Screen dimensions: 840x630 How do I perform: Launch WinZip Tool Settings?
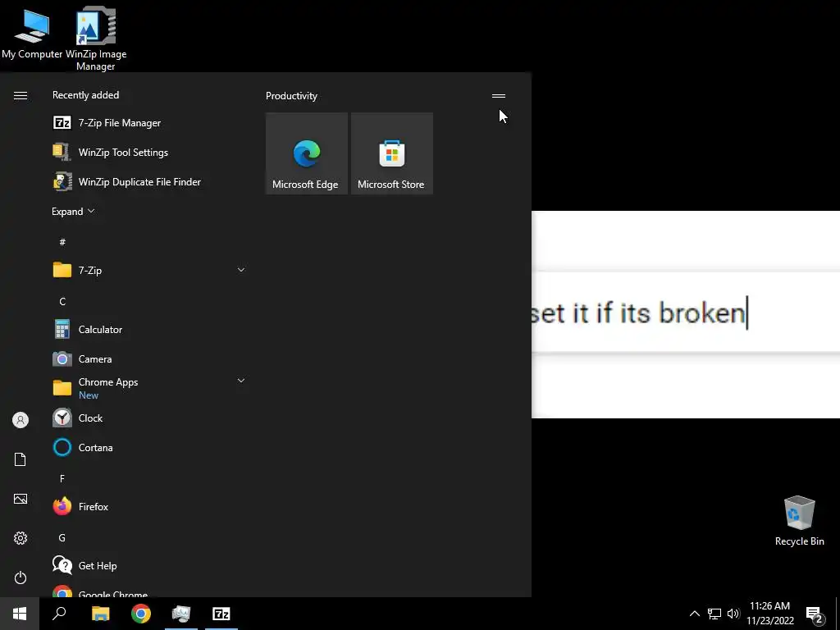tap(149, 152)
